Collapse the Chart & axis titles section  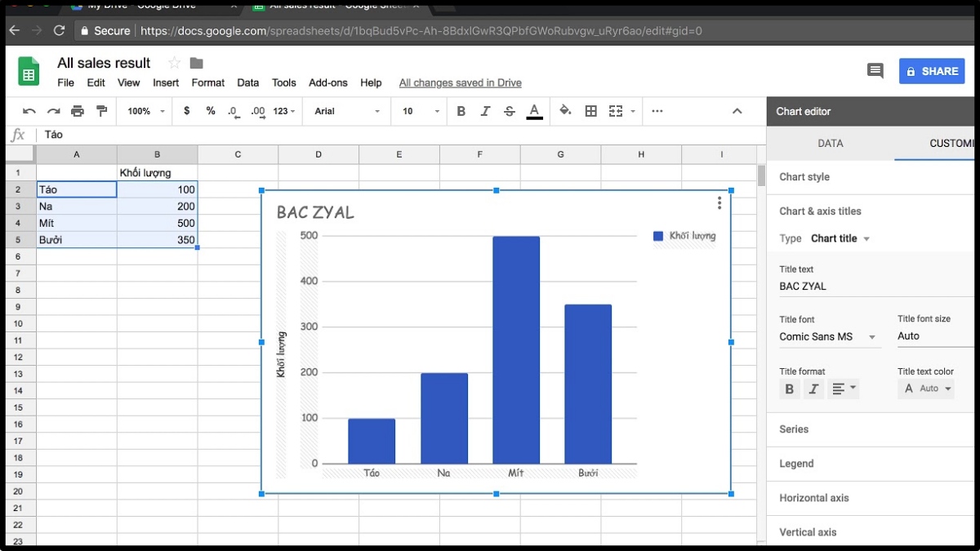click(871, 211)
